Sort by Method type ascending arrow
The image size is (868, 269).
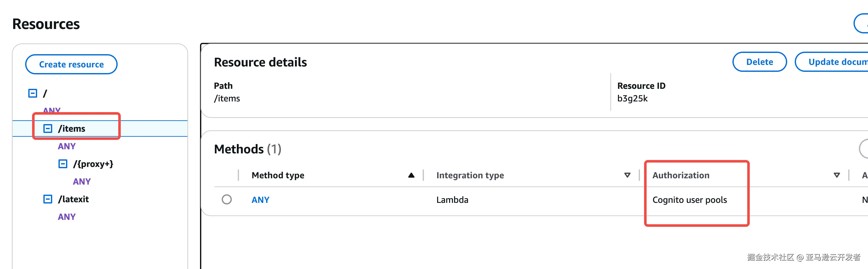point(411,175)
